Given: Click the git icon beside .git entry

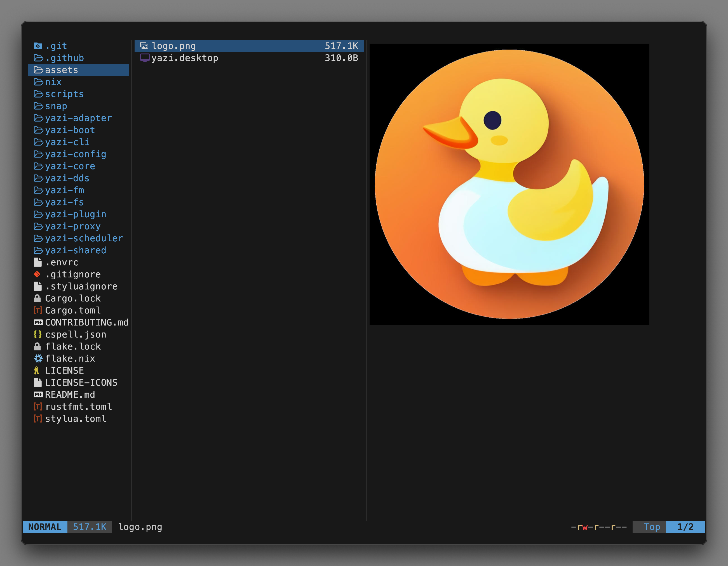Looking at the screenshot, I should [38, 46].
